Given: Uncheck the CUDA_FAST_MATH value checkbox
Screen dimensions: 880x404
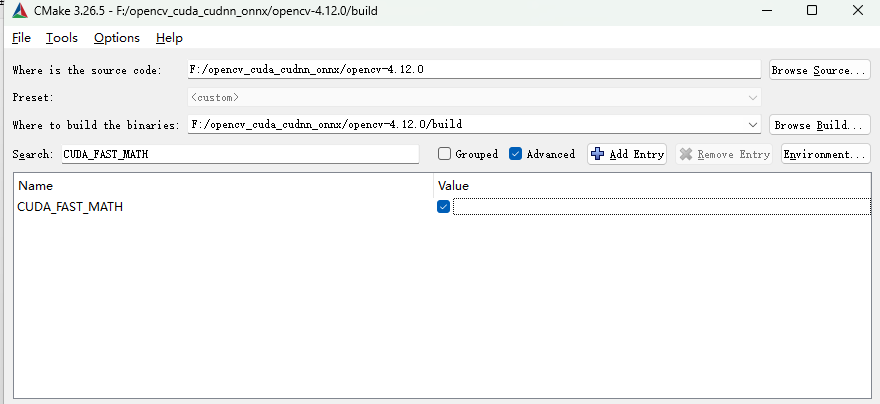Looking at the screenshot, I should point(444,207).
